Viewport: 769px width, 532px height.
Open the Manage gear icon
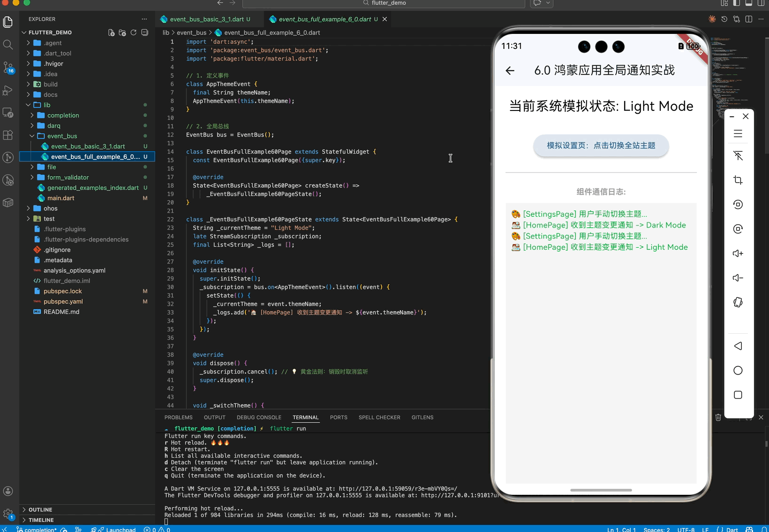click(8, 514)
